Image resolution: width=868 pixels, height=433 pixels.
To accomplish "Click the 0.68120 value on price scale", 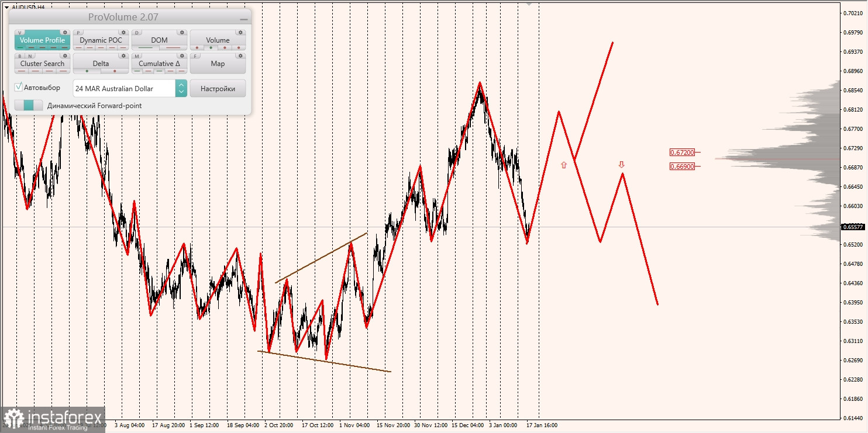I will 853,109.
